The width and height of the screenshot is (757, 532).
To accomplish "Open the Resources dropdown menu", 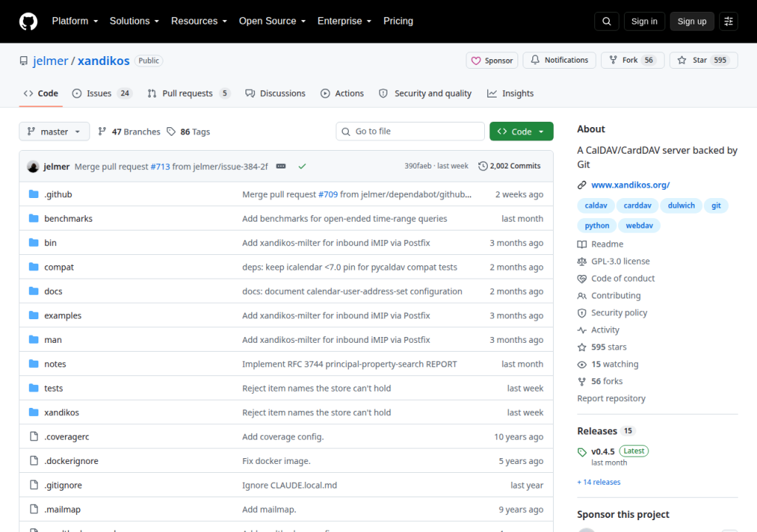I will pyautogui.click(x=199, y=21).
